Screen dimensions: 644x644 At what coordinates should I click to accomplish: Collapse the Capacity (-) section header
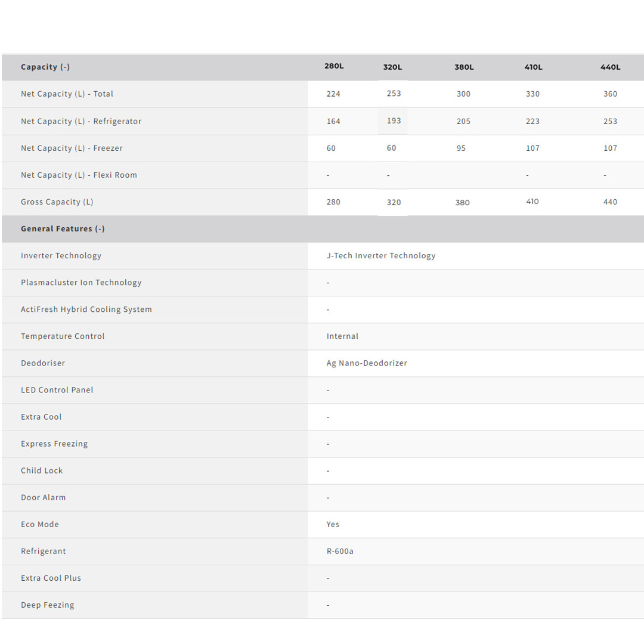click(x=45, y=67)
